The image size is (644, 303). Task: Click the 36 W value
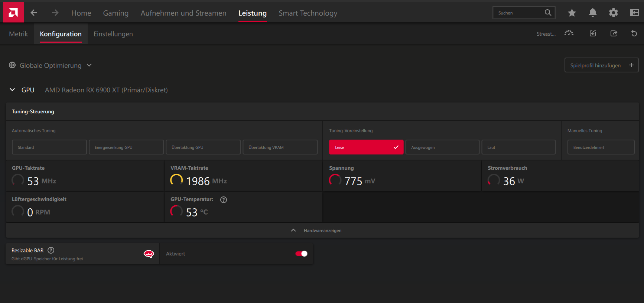(514, 181)
